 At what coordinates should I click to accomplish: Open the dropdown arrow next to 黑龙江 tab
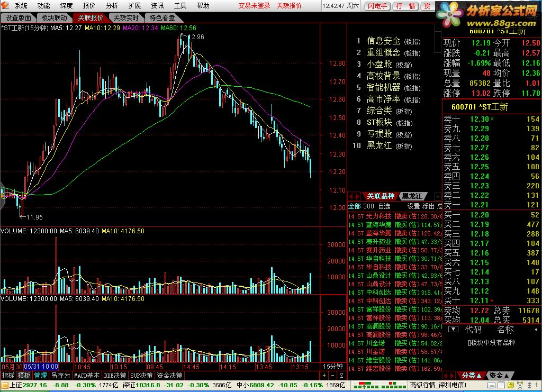click(x=438, y=196)
